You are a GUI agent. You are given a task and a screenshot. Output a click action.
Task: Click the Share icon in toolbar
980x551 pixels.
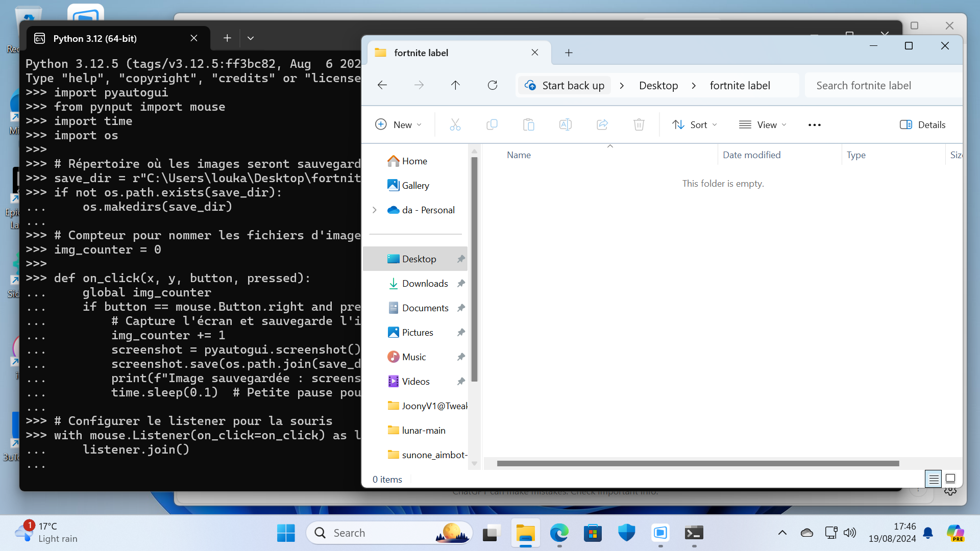602,124
